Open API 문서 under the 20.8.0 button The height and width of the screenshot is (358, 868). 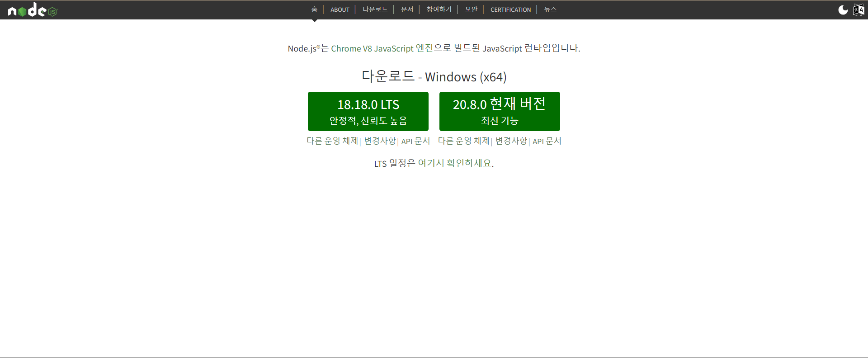(547, 141)
